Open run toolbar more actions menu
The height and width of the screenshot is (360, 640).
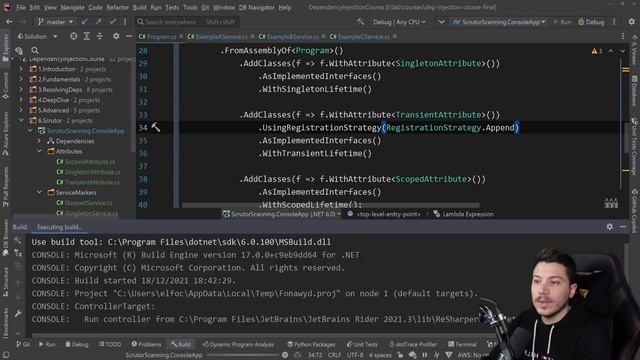pyautogui.click(x=614, y=22)
